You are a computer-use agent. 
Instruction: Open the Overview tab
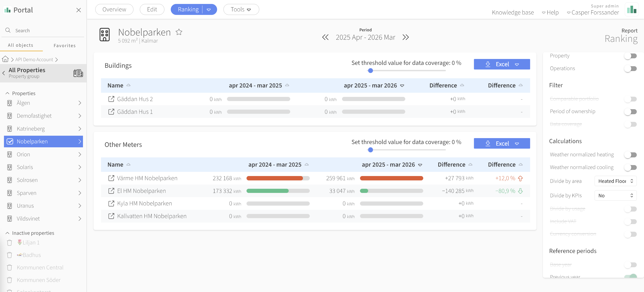tap(114, 9)
